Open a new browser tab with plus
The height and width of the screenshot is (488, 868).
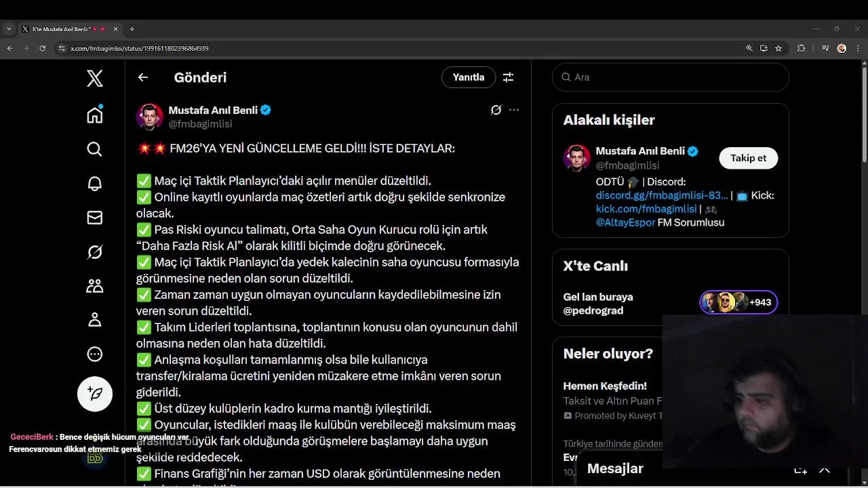tap(132, 29)
